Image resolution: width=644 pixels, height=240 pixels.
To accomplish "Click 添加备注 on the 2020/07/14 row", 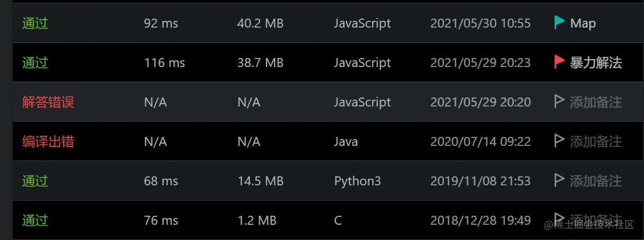I will 596,142.
